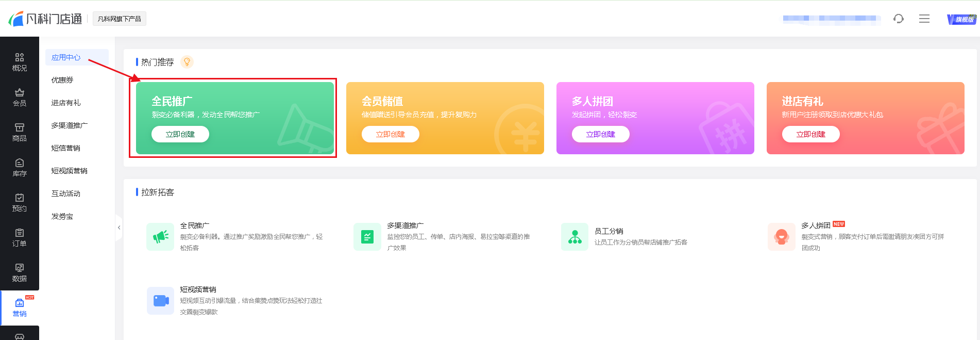
Task: Select 发券宝 menu item
Action: tap(62, 216)
